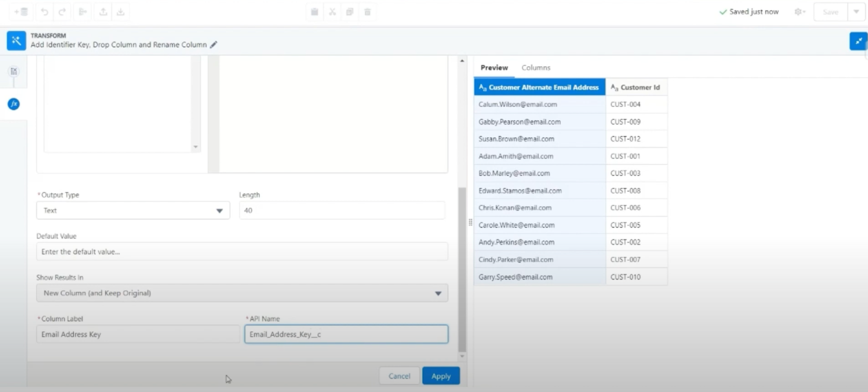The image size is (868, 392).
Task: Click Carole.White@email.com cell
Action: coord(540,225)
